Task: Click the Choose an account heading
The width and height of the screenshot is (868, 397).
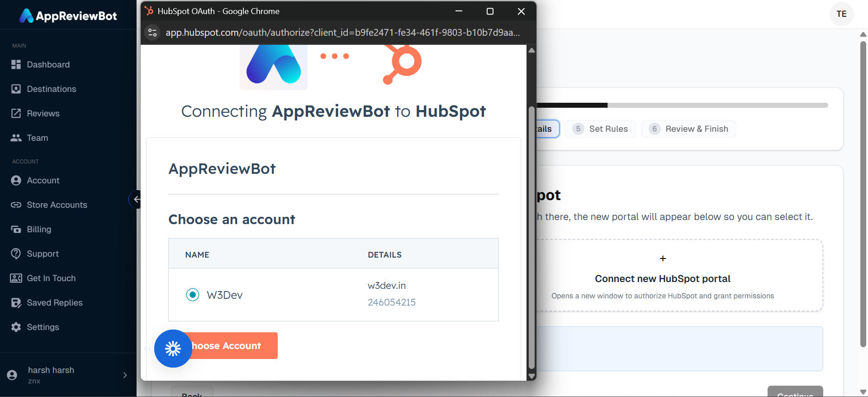Action: click(x=232, y=220)
